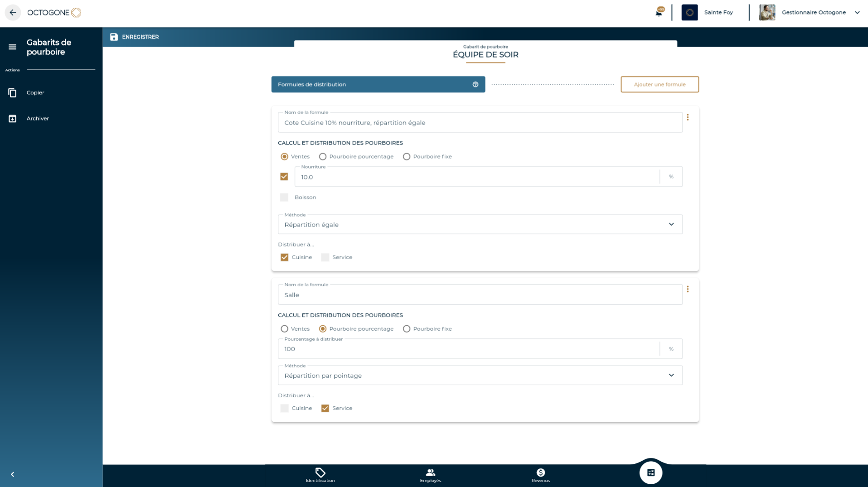Open help icon on Formules de distribution
Viewport: 868px width, 487px height.
(x=475, y=85)
